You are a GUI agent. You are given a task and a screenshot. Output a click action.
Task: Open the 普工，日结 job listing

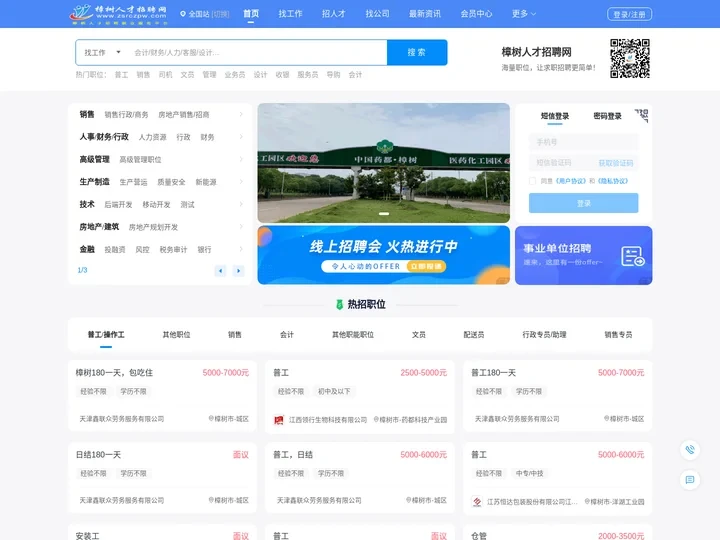tap(360, 478)
